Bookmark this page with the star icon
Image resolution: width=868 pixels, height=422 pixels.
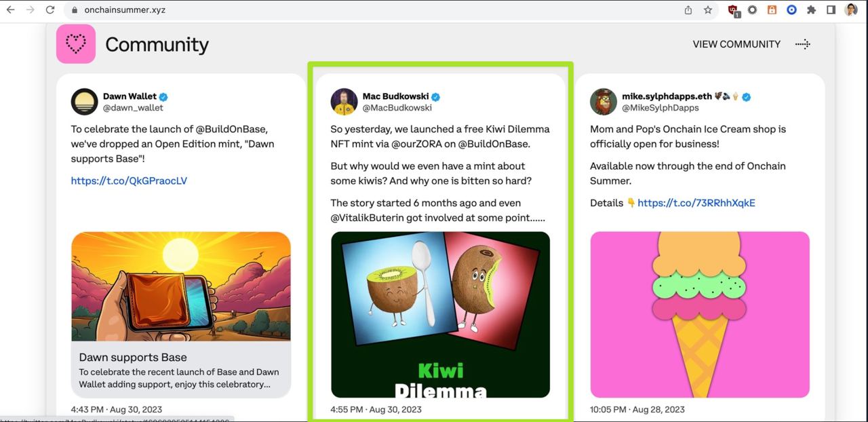coord(708,10)
